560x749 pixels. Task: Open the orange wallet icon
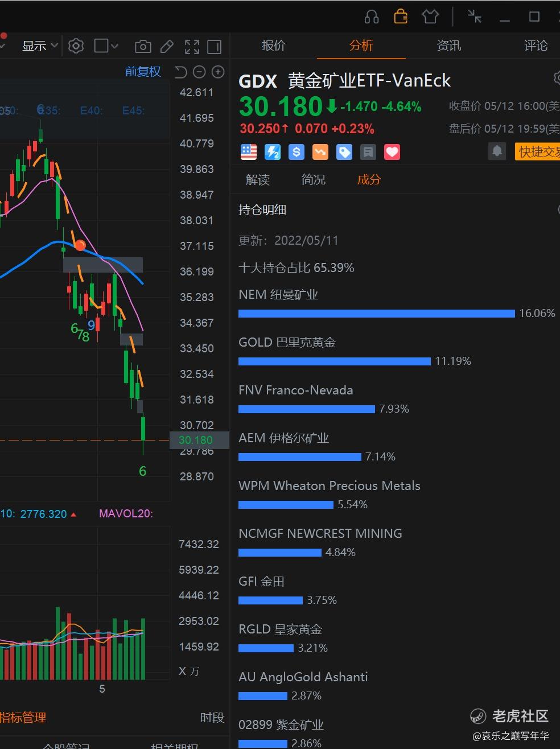401,17
